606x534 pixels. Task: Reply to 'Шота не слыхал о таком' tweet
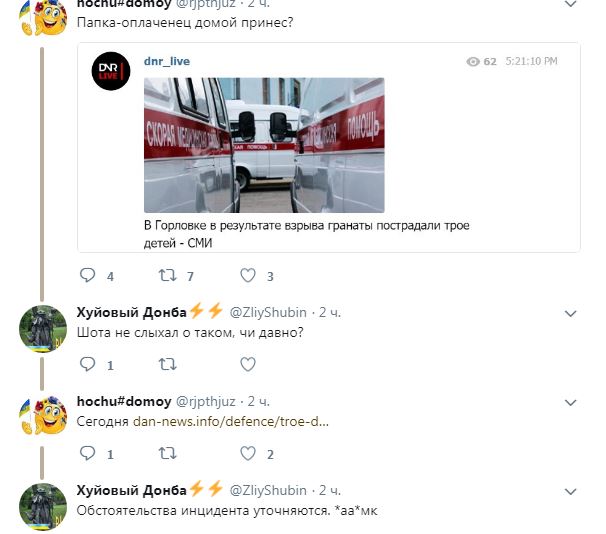point(87,364)
